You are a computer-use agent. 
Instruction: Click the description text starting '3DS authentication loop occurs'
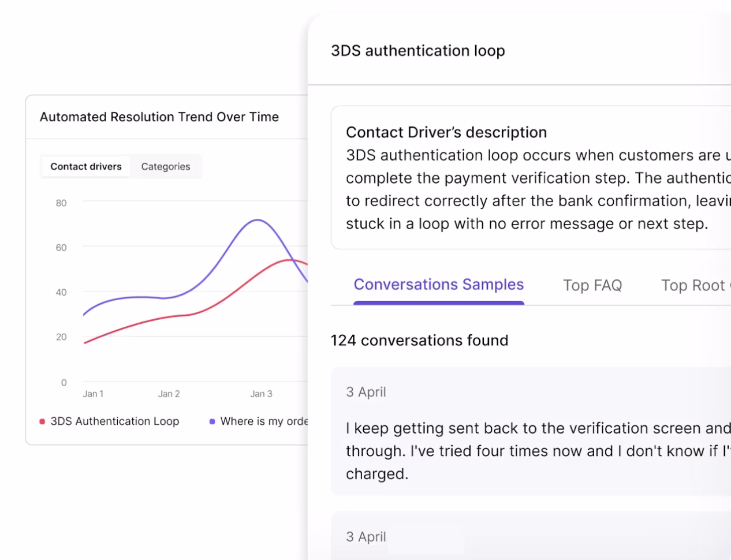(x=538, y=189)
